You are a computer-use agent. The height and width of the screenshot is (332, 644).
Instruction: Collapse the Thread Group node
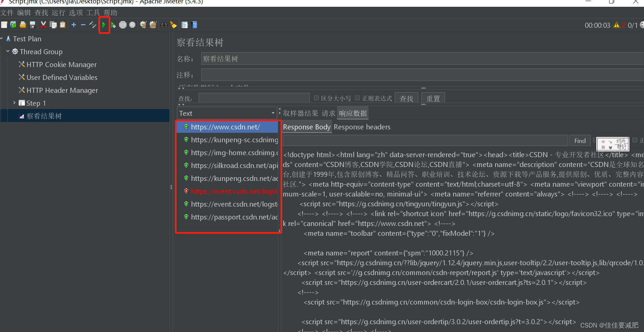tap(8, 51)
